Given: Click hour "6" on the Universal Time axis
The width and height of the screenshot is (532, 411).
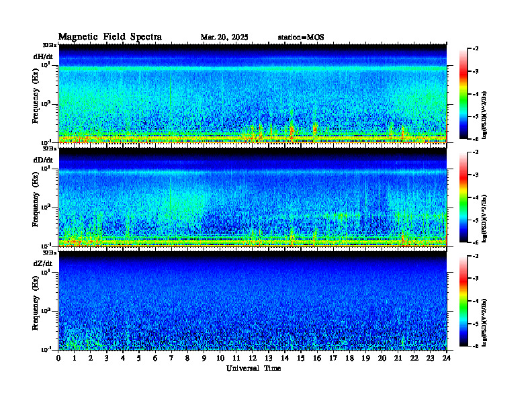Looking at the screenshot, I should pos(155,359).
